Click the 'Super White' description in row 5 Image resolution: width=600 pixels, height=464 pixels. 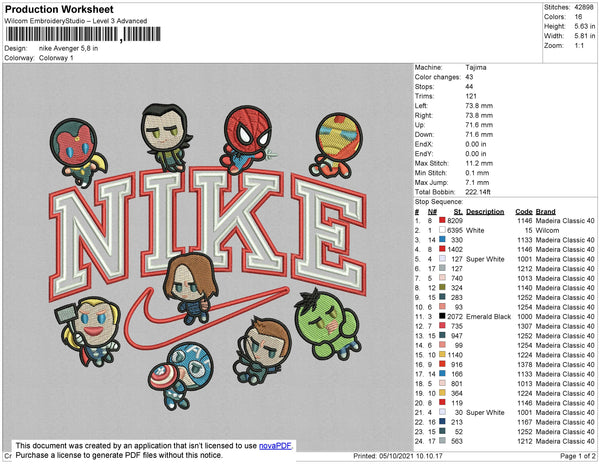point(485,259)
